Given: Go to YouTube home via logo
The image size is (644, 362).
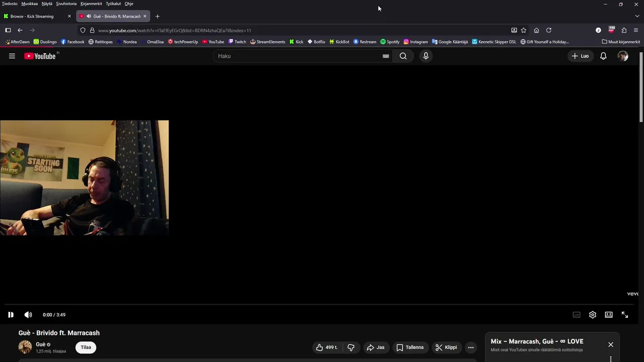Looking at the screenshot, I should (x=40, y=56).
